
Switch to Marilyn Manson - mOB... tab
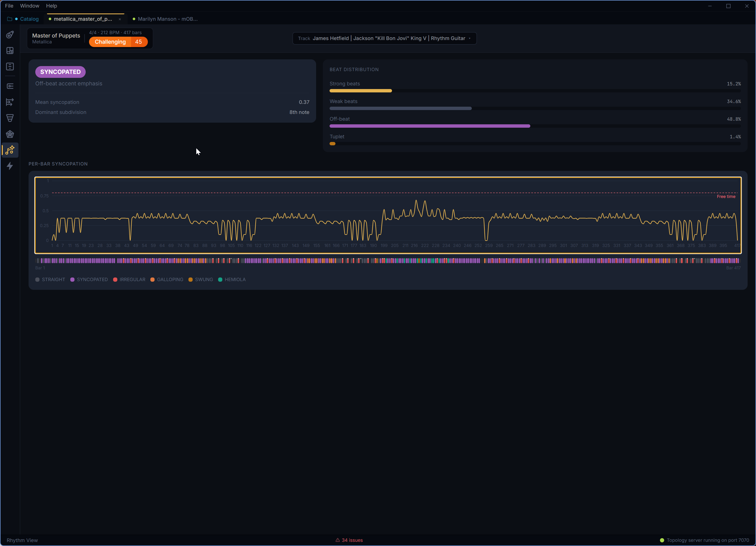coord(165,19)
